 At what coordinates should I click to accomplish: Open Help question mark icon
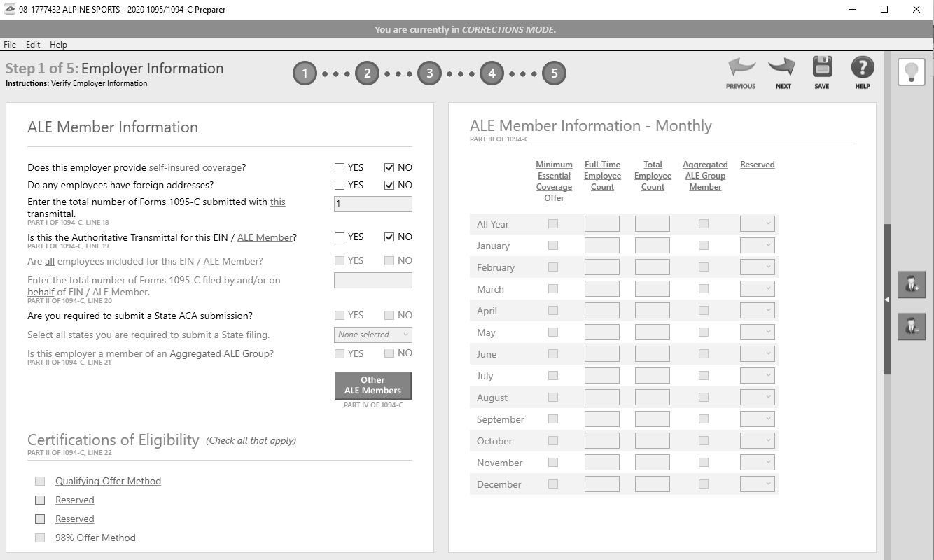tap(863, 67)
